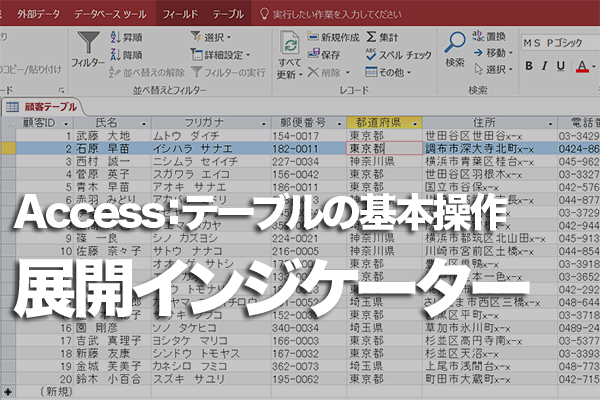Click the name cell 武藤 大地

[x=113, y=136]
